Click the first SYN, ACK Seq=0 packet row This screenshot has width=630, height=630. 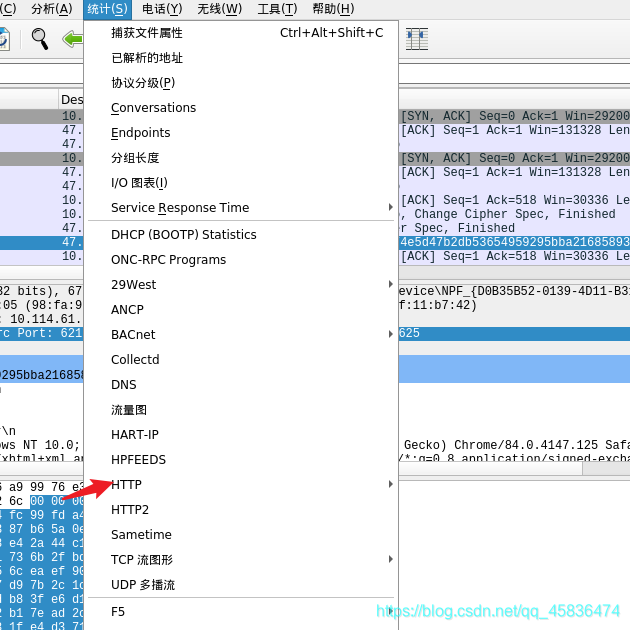[514, 116]
